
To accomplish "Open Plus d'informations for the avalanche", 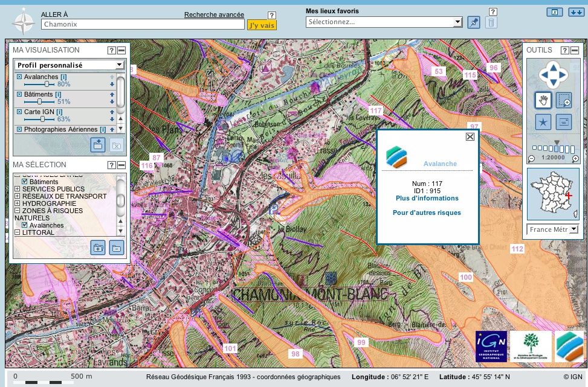I will 427,198.
